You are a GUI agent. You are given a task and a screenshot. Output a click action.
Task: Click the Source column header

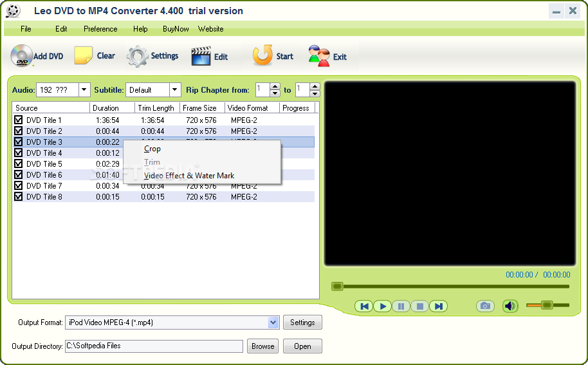coord(51,108)
